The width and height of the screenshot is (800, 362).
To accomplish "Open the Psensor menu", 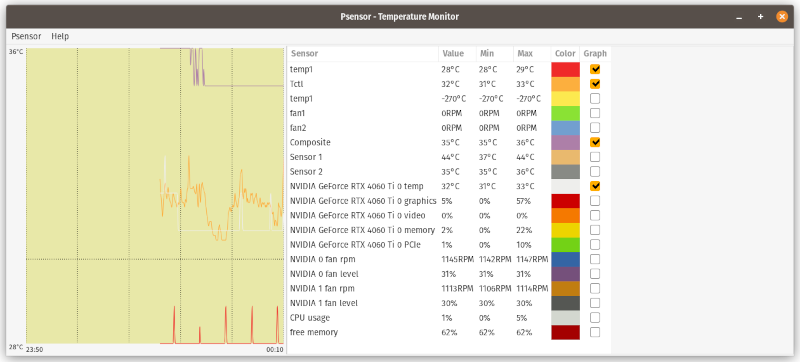I will pos(26,36).
